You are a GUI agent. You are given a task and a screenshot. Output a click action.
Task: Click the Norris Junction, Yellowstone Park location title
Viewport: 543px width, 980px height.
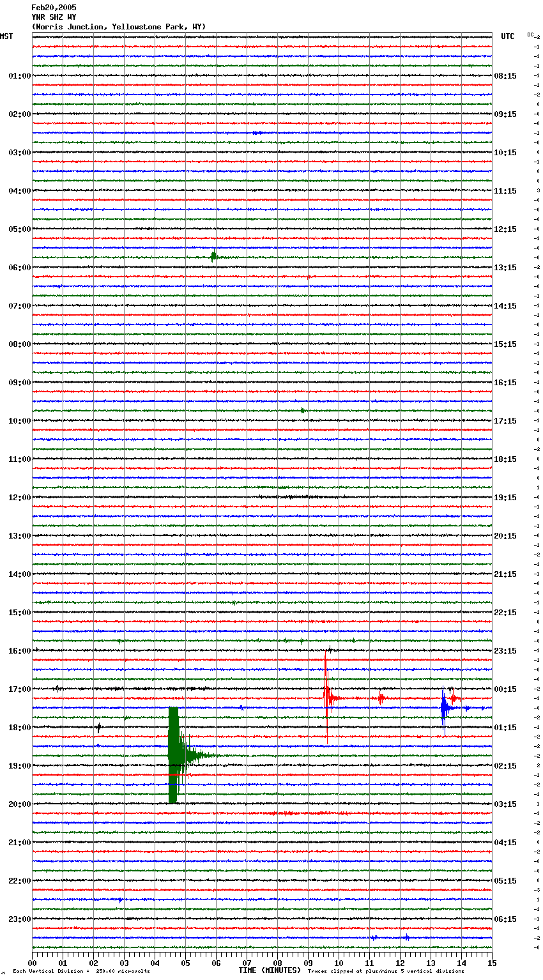119,27
